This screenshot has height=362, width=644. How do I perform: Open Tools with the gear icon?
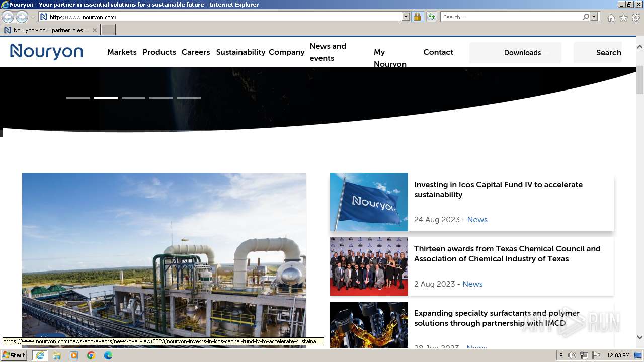636,18
